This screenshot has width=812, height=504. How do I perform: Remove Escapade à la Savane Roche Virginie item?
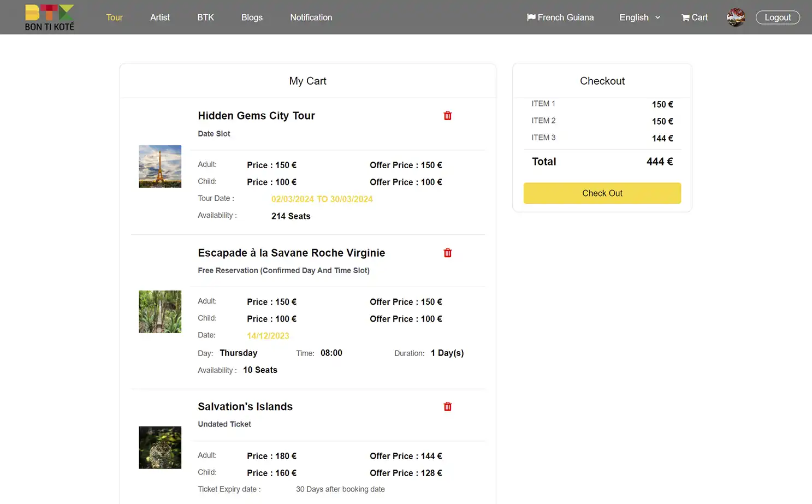pyautogui.click(x=447, y=252)
